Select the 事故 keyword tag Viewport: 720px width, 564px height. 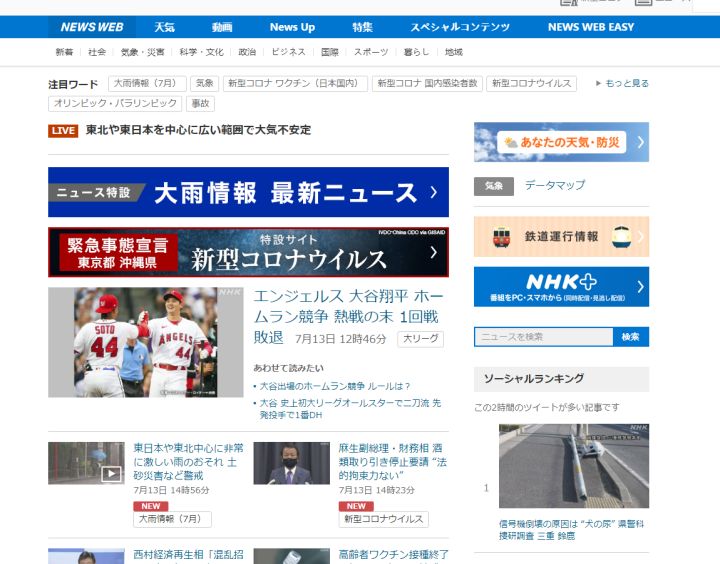point(201,104)
